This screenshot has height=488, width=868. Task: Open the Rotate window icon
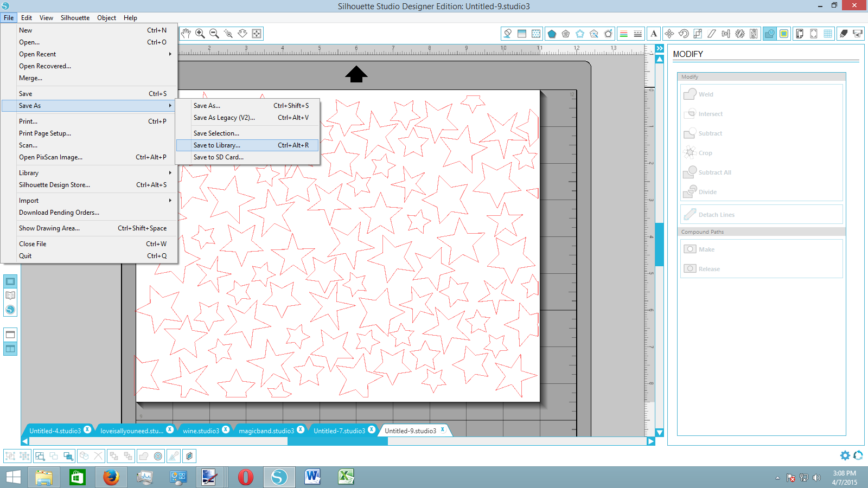click(x=684, y=34)
